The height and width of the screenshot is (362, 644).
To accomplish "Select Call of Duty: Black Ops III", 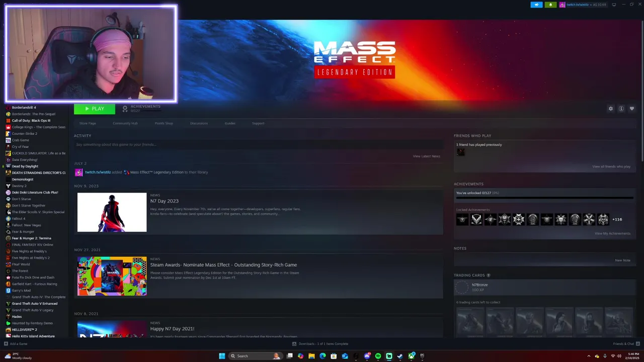I will 31,121.
